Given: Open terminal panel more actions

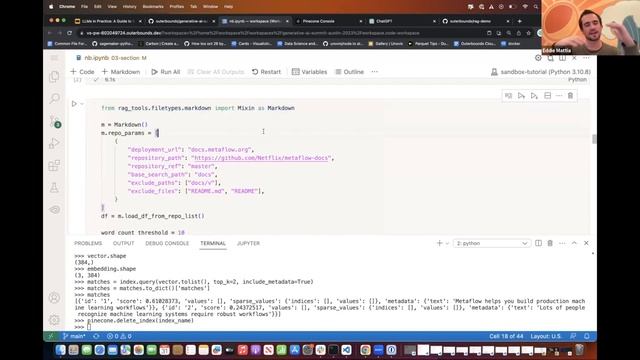Looking at the screenshot, I should [562, 243].
